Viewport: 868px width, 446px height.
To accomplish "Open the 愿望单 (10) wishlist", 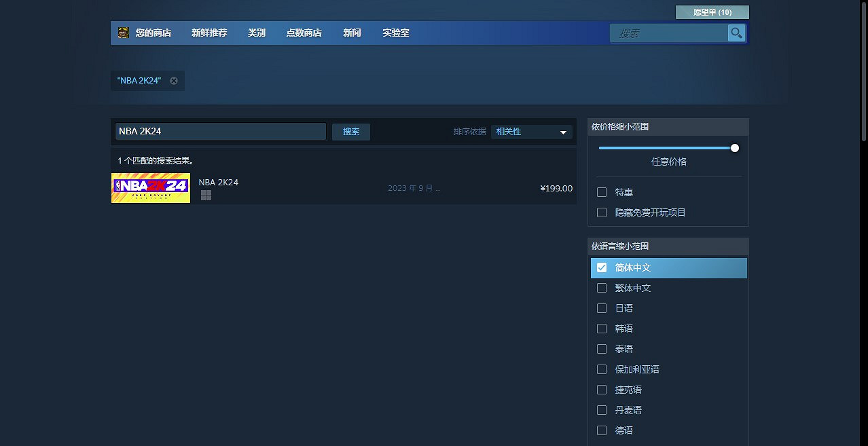I will tap(711, 12).
